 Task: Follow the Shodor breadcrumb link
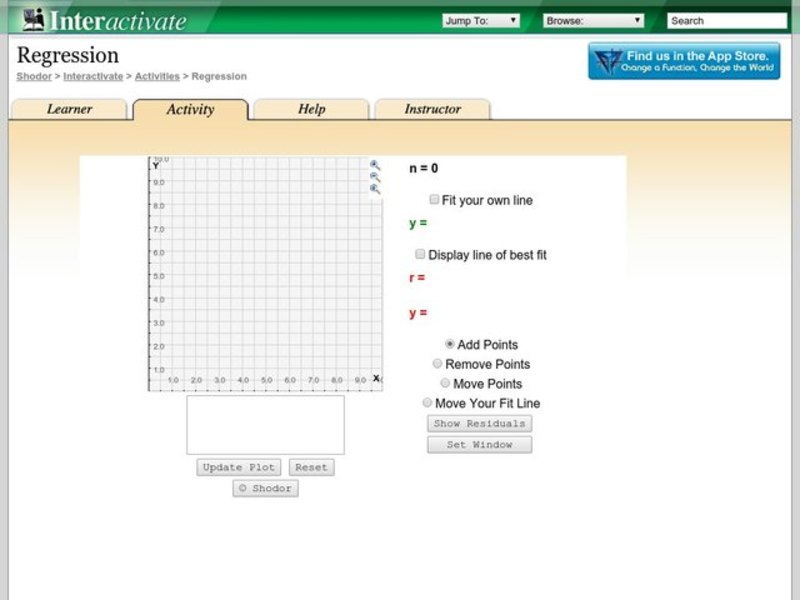pyautogui.click(x=34, y=76)
